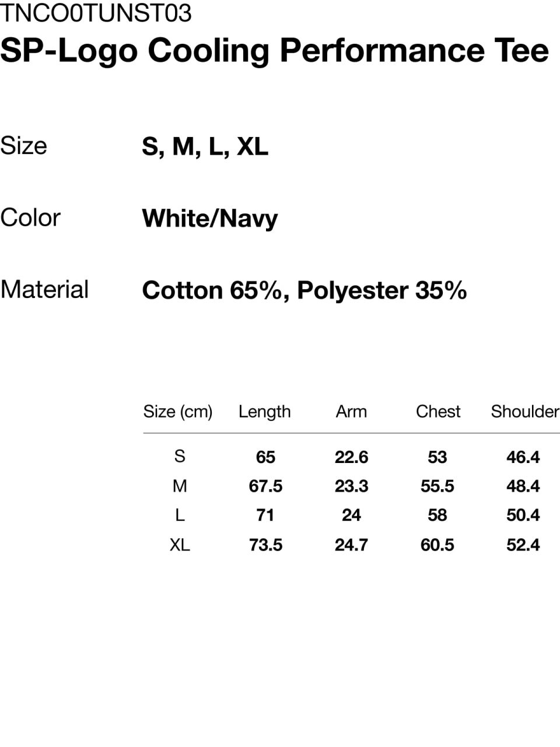The image size is (560, 747).
Task: Select the Chest column header
Action: click(437, 412)
